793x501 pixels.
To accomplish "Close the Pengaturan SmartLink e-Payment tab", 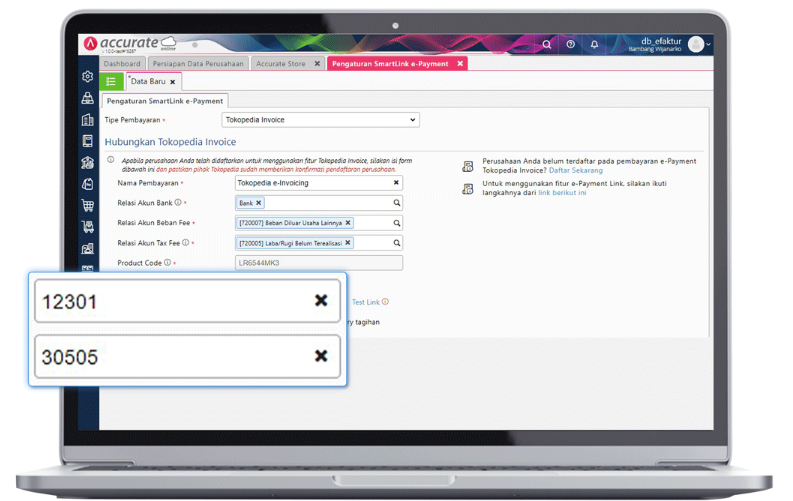I will tap(460, 64).
